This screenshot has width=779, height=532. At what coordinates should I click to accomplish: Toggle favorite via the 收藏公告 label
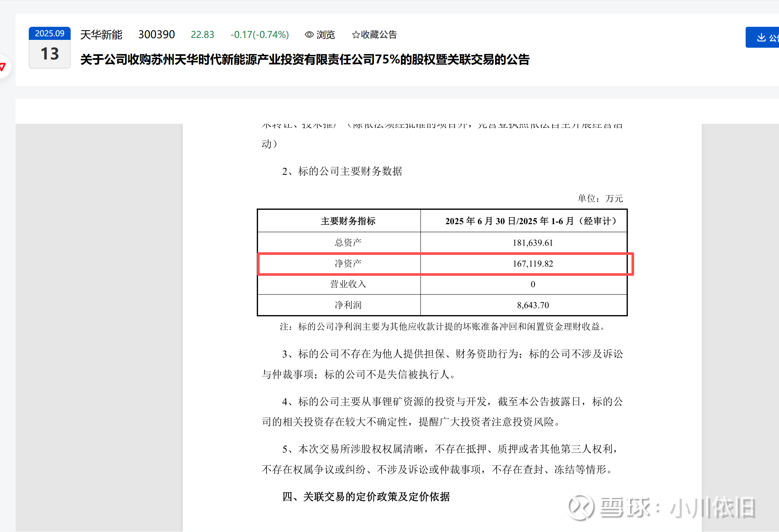tap(379, 35)
